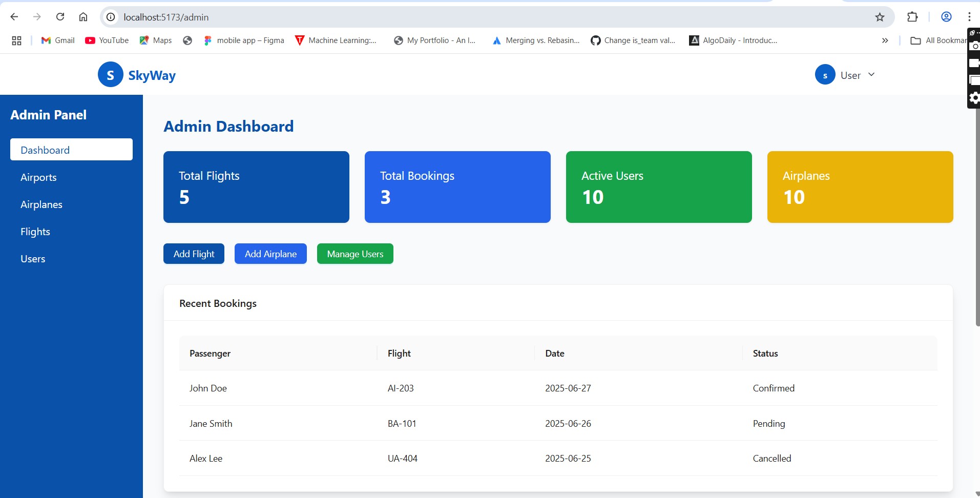The width and height of the screenshot is (980, 498).
Task: Click the address bar URL field
Action: [x=492, y=17]
